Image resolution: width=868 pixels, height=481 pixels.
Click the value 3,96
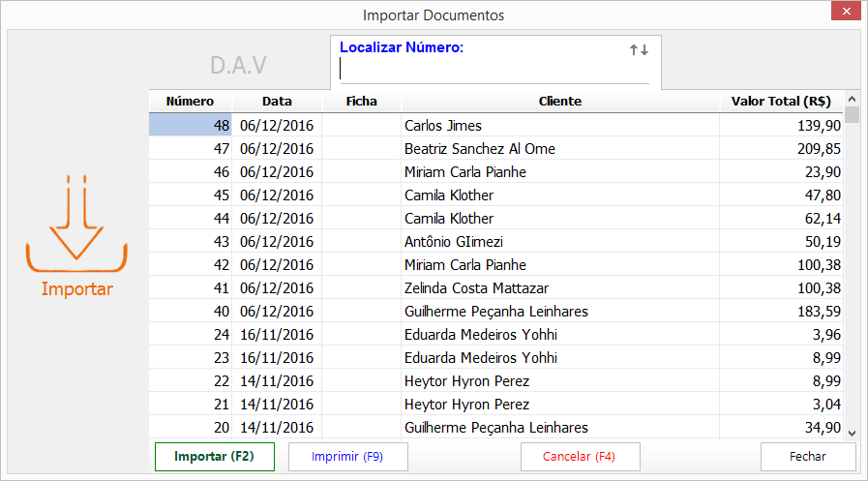tap(826, 335)
